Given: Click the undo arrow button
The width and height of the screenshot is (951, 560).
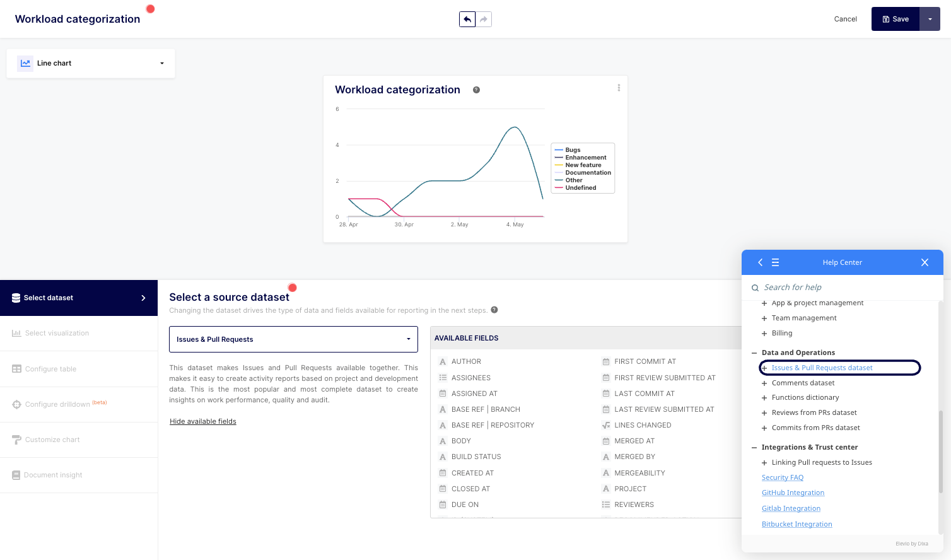Looking at the screenshot, I should point(467,20).
